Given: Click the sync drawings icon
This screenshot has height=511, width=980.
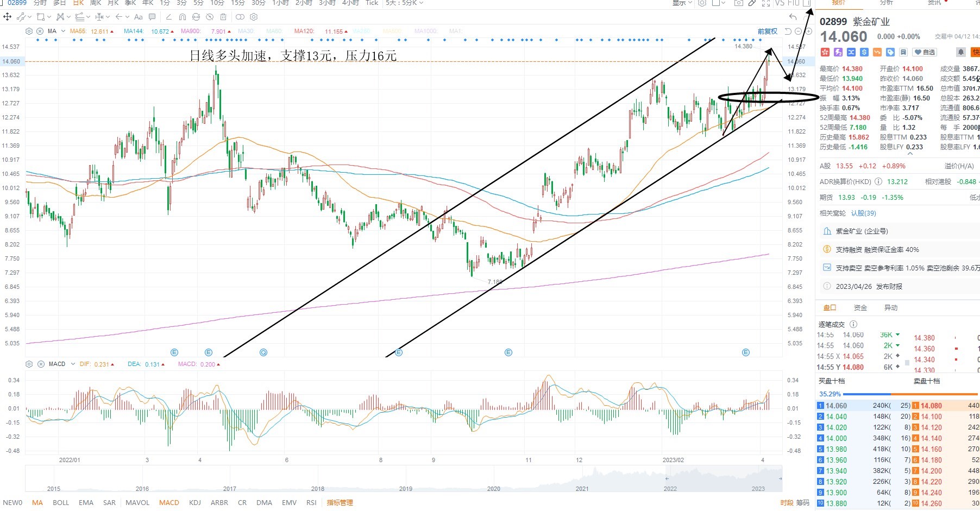Looking at the screenshot, I should coord(196,17).
